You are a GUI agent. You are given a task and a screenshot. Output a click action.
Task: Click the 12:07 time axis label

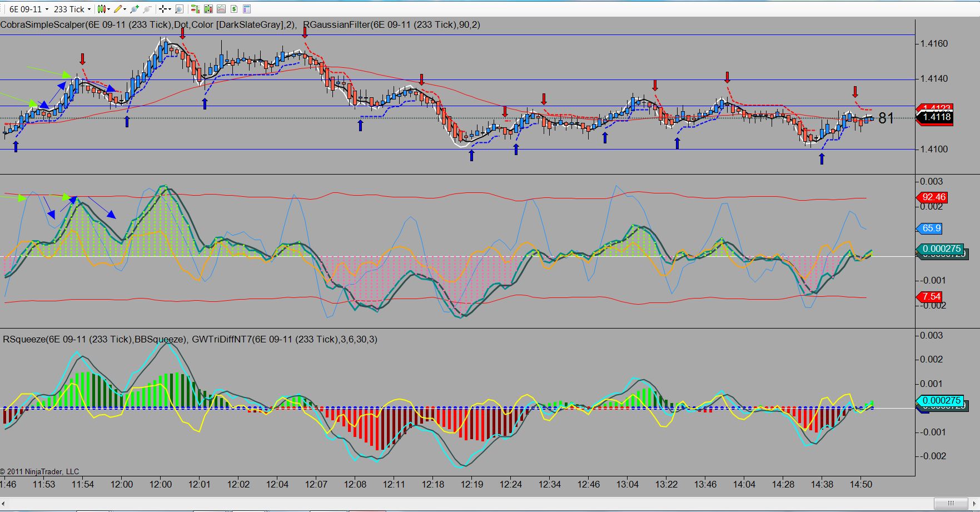point(316,484)
